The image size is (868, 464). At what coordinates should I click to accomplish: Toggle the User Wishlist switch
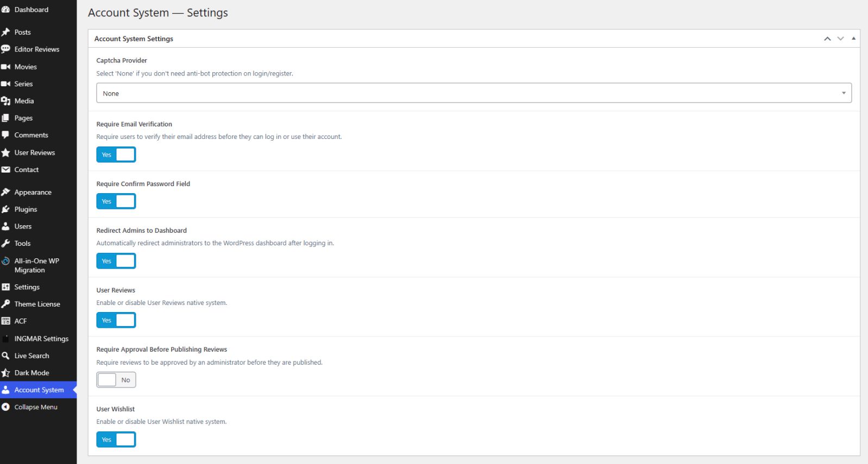tap(116, 440)
